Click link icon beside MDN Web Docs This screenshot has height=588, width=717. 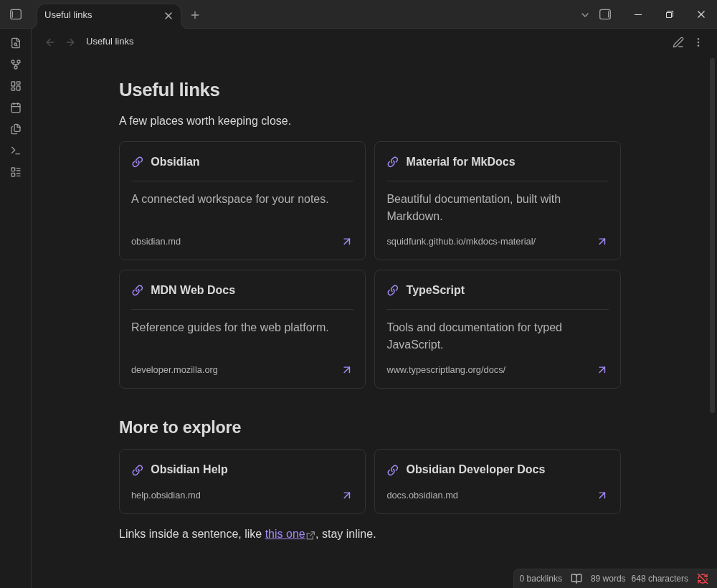[x=137, y=290]
